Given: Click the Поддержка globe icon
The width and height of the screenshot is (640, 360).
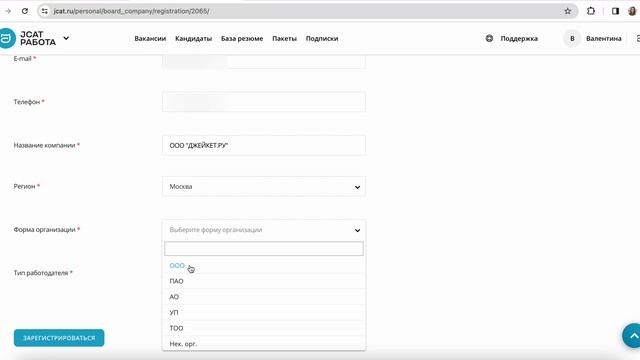Looking at the screenshot, I should pyautogui.click(x=489, y=38).
